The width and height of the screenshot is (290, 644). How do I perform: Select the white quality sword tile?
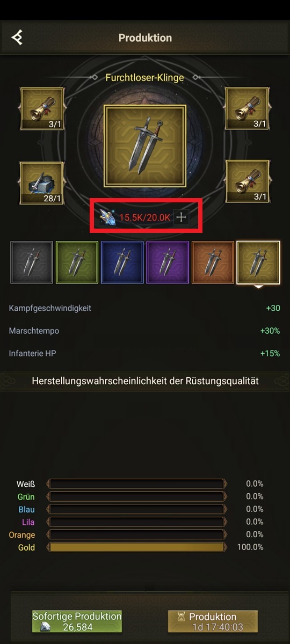click(32, 262)
